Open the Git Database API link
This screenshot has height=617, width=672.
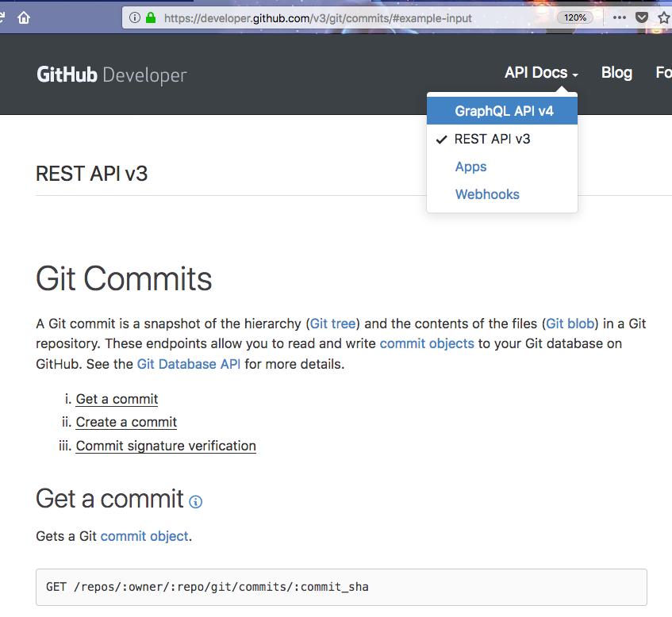pos(189,364)
